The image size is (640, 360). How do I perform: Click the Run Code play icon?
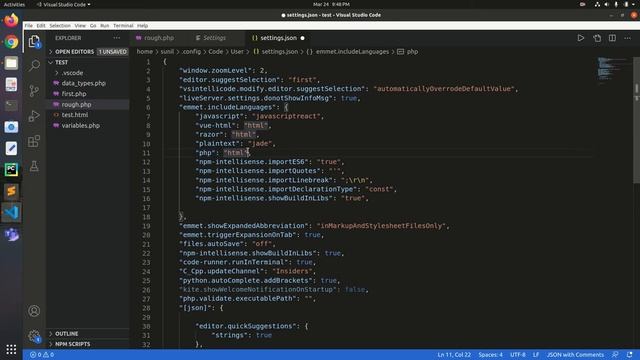[580, 38]
